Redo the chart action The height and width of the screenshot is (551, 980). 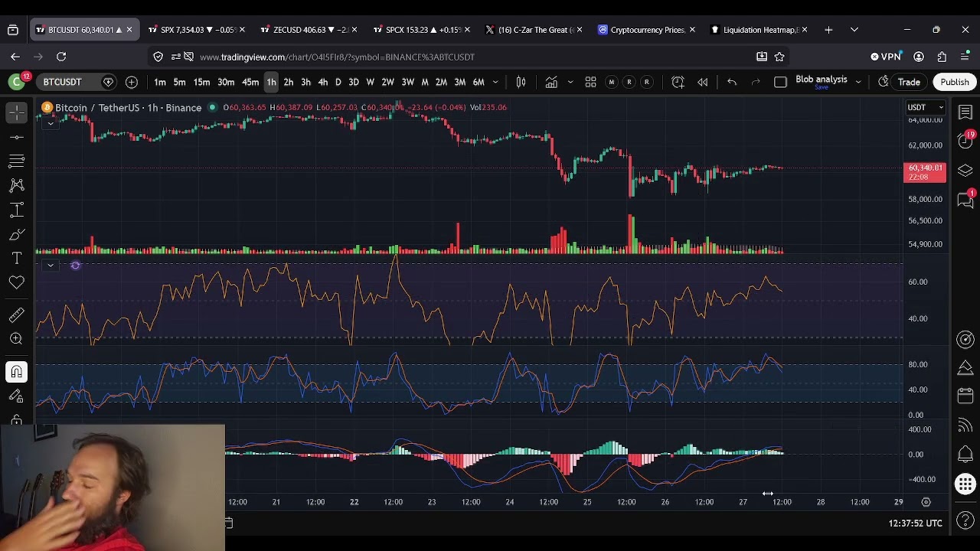(756, 82)
